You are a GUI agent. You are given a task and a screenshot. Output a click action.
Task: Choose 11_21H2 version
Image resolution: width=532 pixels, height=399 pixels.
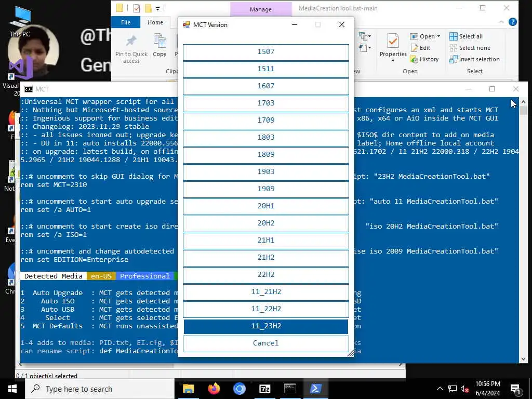pos(265,292)
